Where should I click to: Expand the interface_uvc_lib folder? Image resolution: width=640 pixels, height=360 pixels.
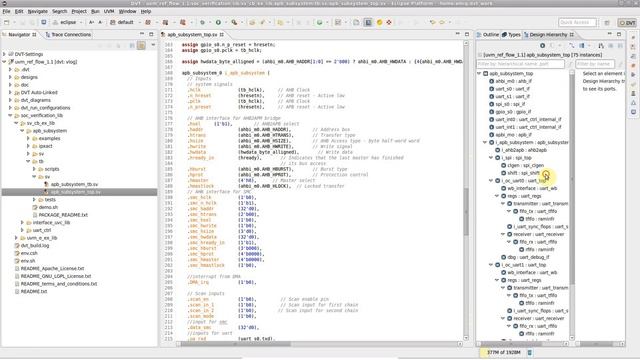22,223
